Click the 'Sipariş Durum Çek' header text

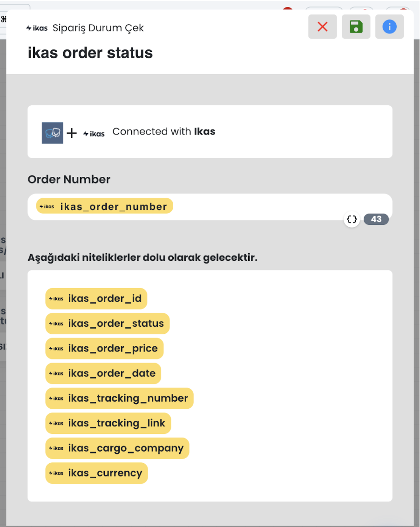tap(98, 28)
